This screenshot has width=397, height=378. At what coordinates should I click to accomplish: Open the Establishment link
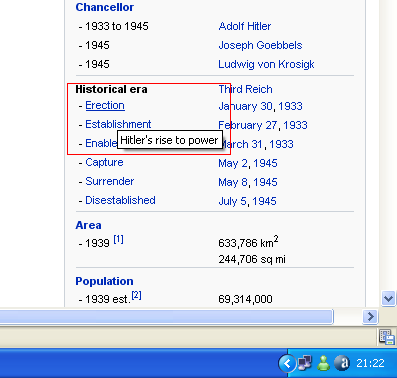(118, 124)
